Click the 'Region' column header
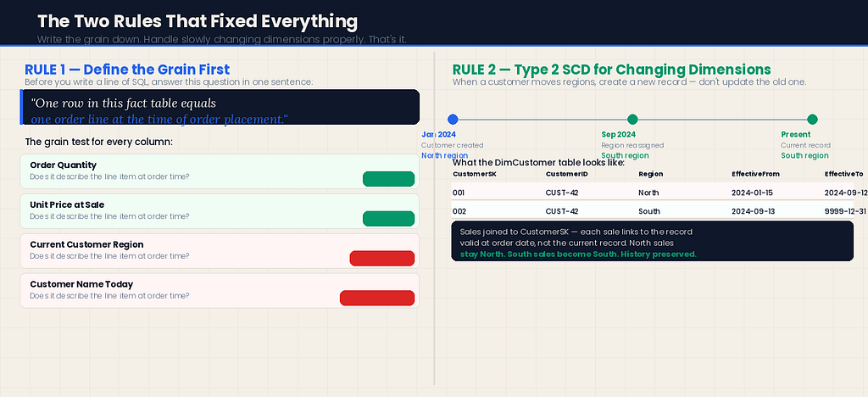This screenshot has width=868, height=397. 650,174
